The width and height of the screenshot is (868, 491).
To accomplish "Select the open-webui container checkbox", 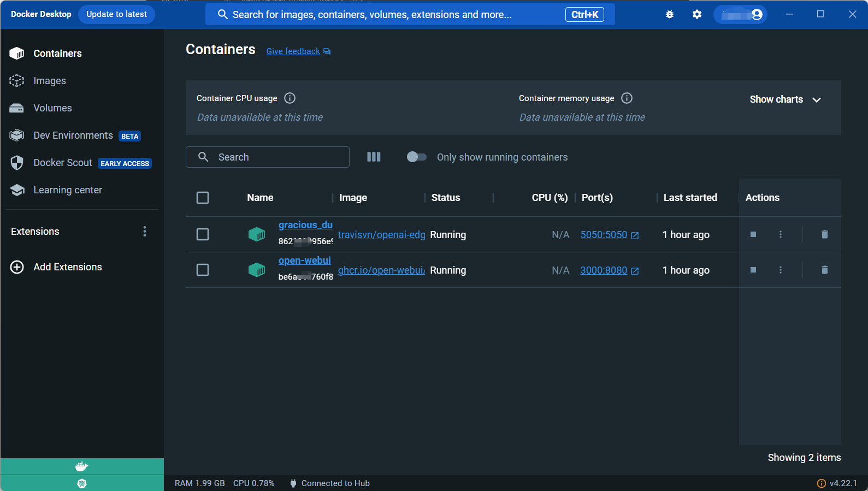I will click(203, 270).
